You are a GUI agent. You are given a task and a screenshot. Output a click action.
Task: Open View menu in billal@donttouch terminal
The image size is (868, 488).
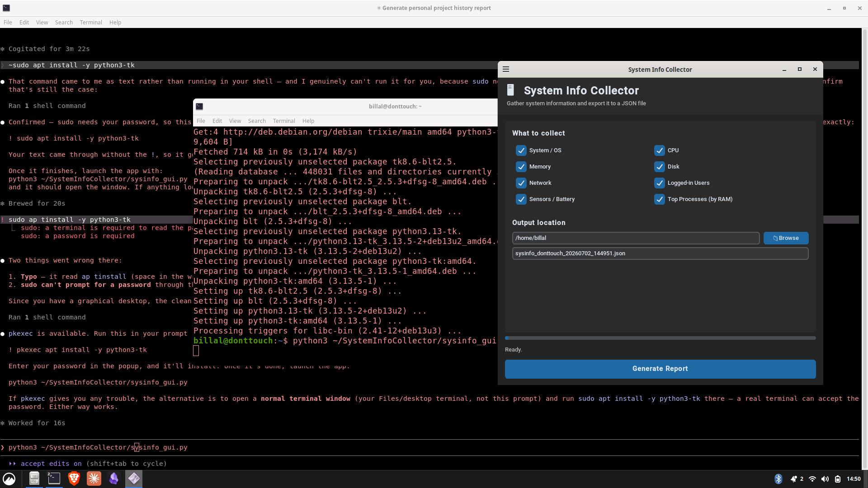point(235,121)
